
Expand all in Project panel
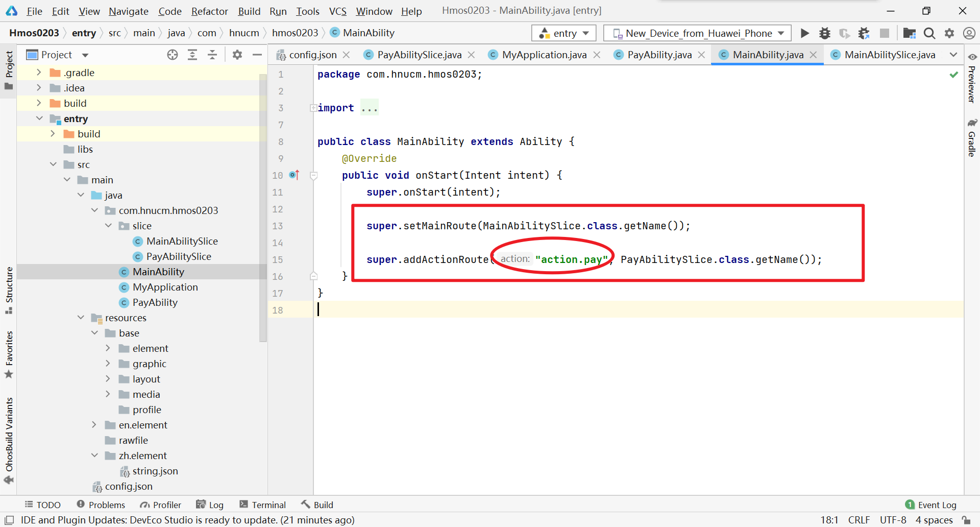click(x=192, y=55)
